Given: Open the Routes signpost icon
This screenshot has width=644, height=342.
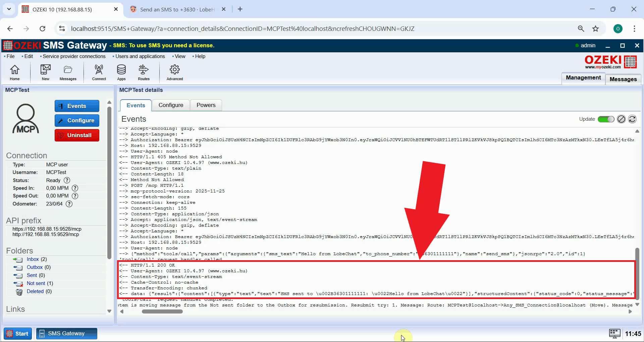Looking at the screenshot, I should tap(144, 72).
